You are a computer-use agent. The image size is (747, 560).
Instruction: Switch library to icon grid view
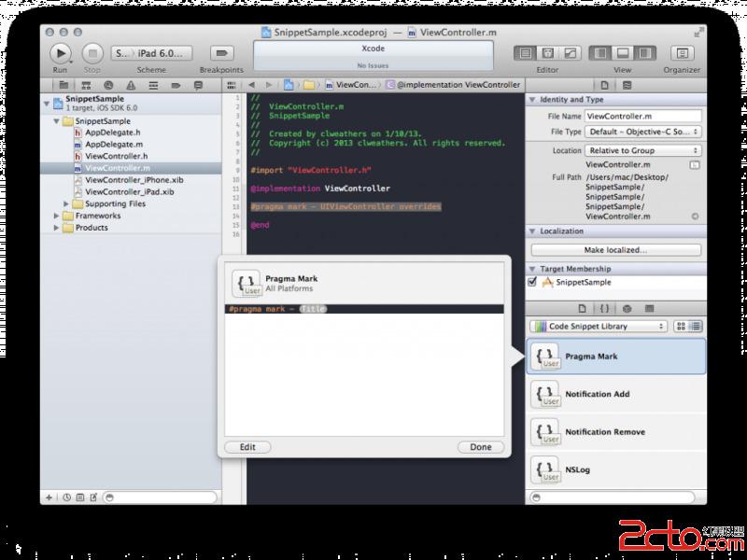point(681,327)
